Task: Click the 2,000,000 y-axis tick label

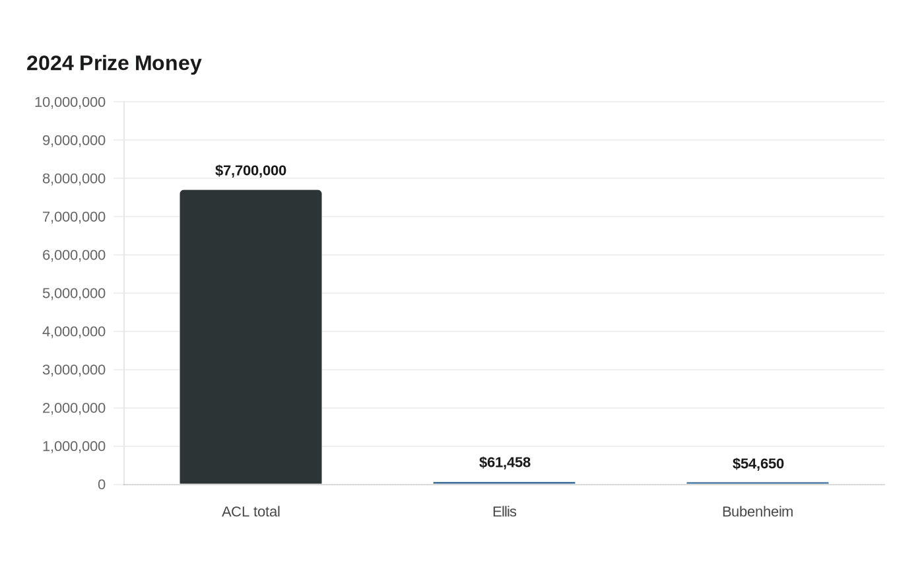Action: pos(74,408)
